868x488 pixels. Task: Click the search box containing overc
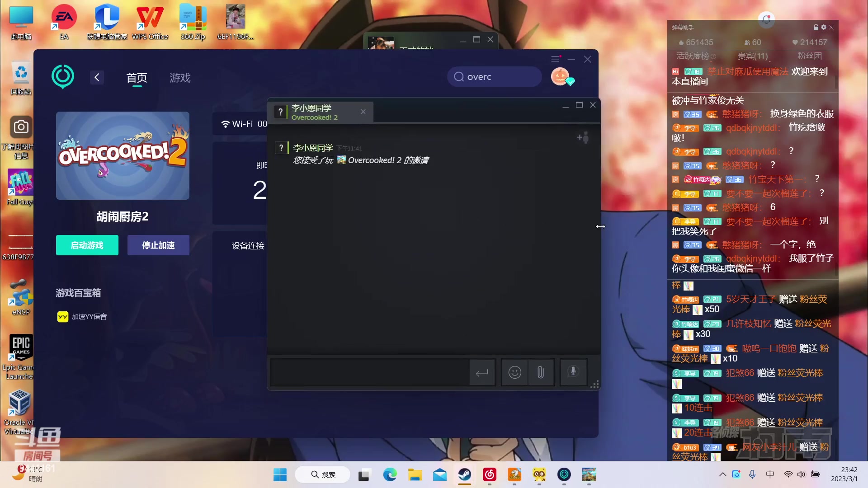tap(495, 77)
